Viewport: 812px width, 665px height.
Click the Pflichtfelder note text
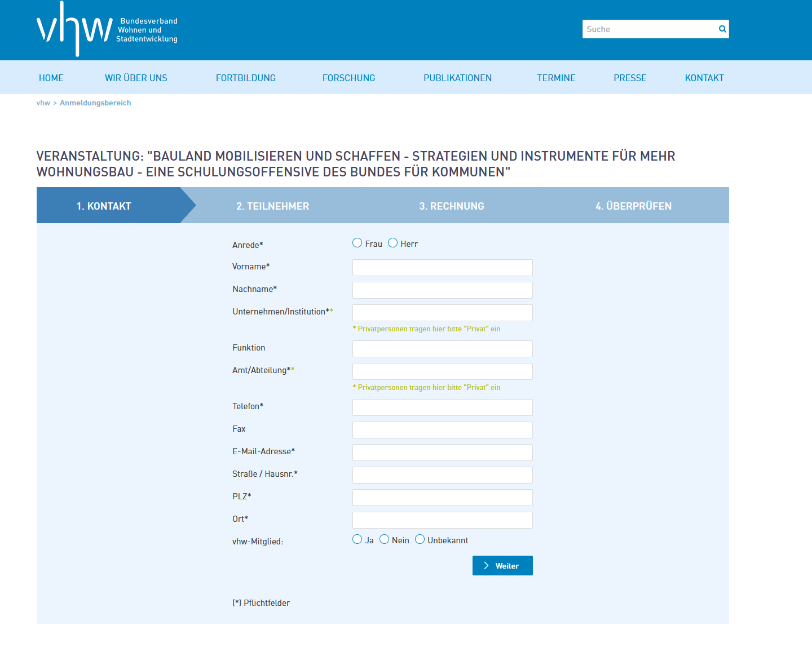[261, 603]
